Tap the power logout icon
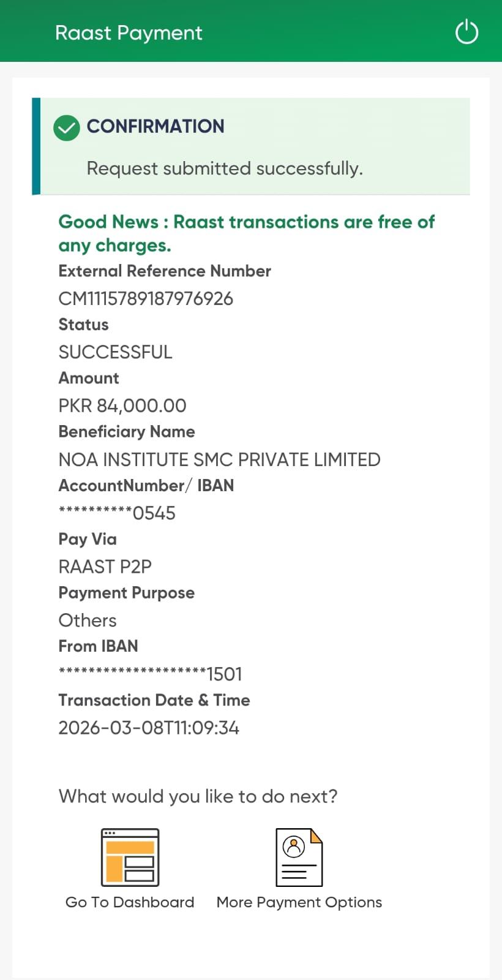Viewport: 502px width, 980px height. pos(466,32)
